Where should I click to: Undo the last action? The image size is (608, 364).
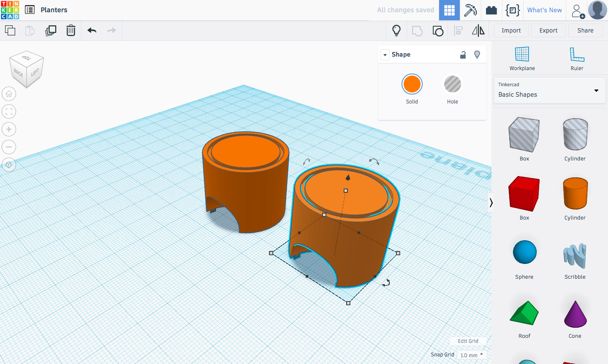coord(92,30)
